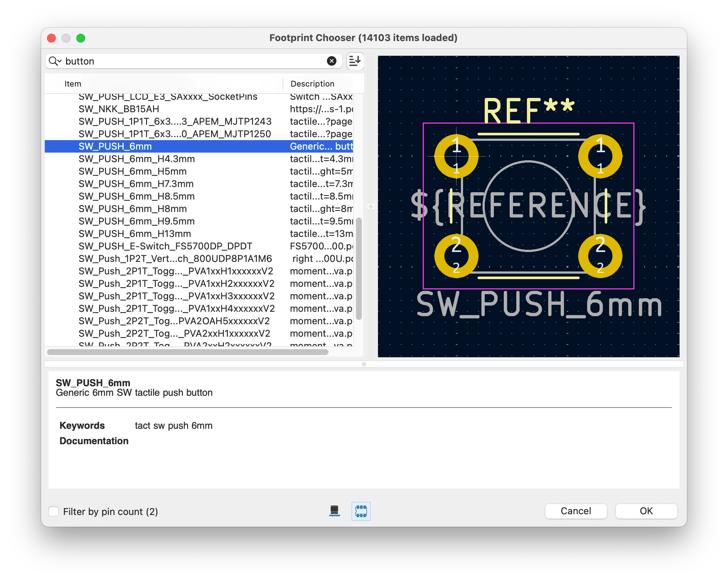Enable Filter by pin count checkbox
Image resolution: width=728 pixels, height=581 pixels.
pos(54,511)
